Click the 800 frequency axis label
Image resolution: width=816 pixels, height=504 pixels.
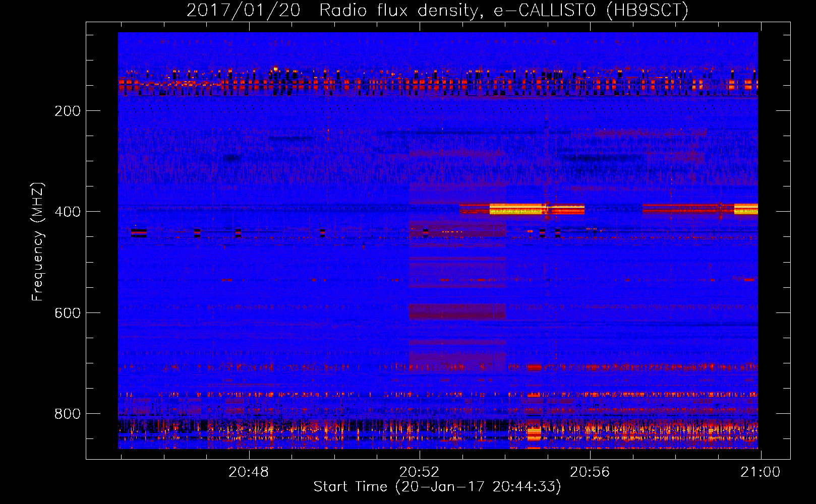coord(68,414)
